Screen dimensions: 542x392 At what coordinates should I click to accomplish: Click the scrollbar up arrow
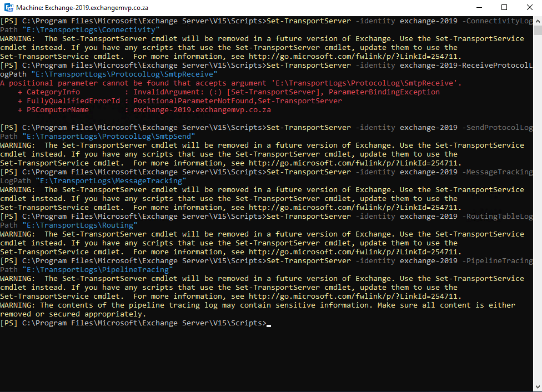point(538,21)
